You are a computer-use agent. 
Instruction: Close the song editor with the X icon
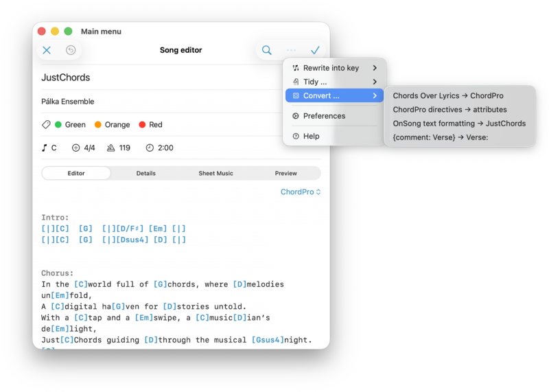[47, 50]
